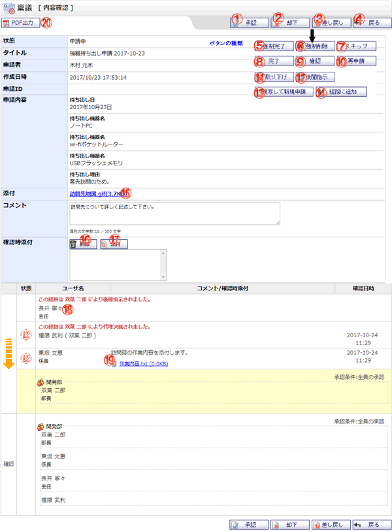Viewport: 392px width, 532px height.
Task: Click the file list scrollbar down arrow
Action: click(x=163, y=277)
